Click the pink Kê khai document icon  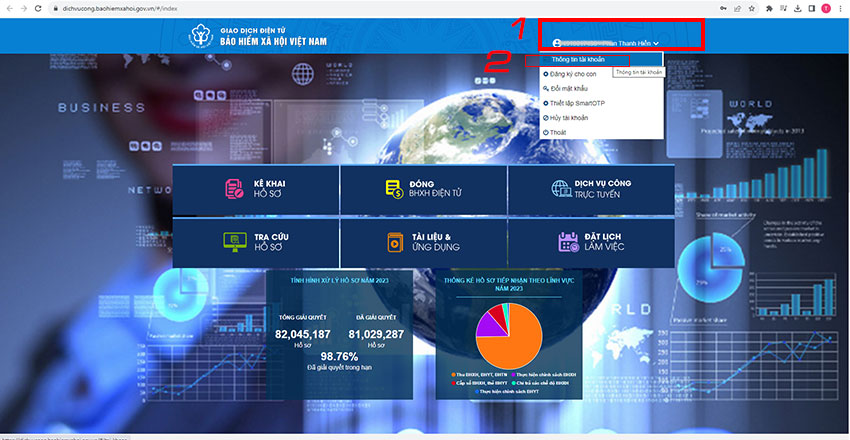235,189
